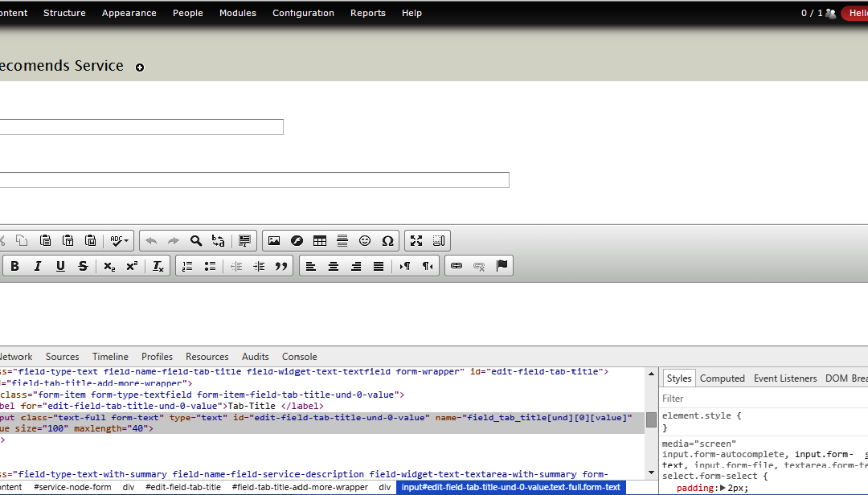
Task: Open the Modules admin menu
Action: point(237,13)
